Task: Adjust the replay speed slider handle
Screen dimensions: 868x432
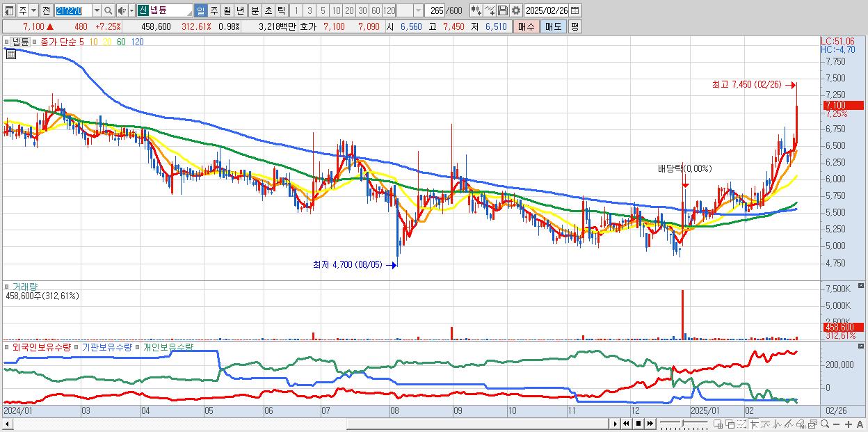Action: pyautogui.click(x=682, y=423)
